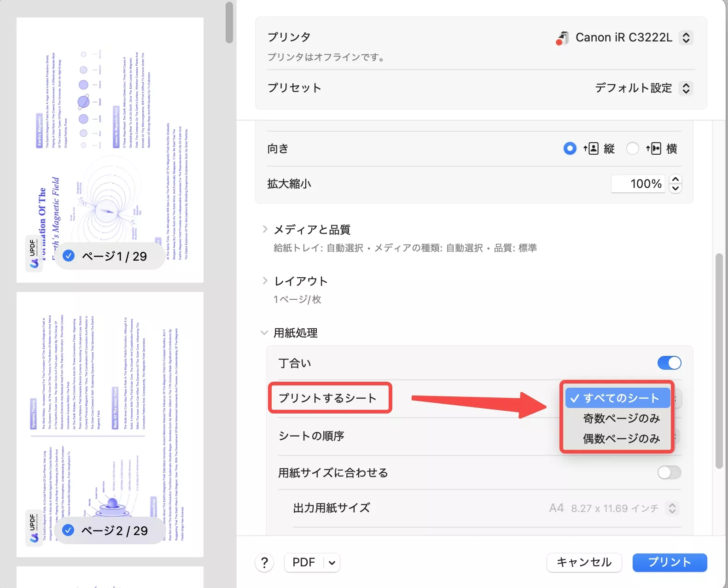
Task: Uncheck the ページ2 / 29 checkbox
Action: [68, 530]
